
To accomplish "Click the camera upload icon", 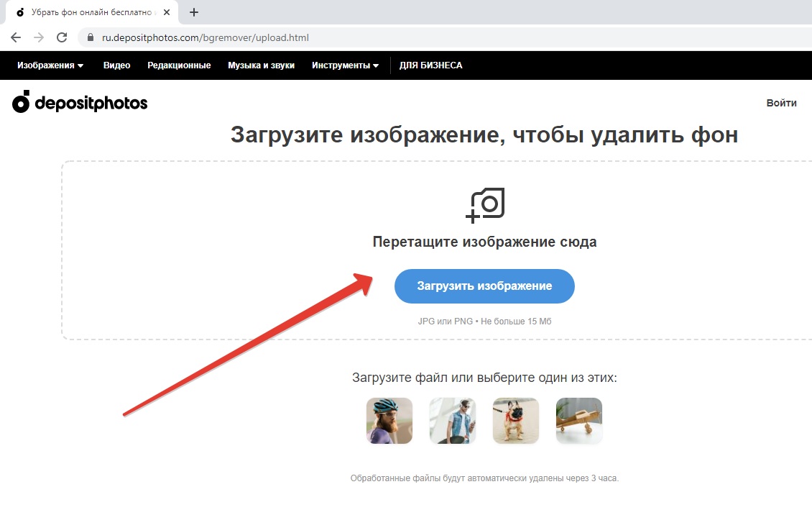I will click(x=485, y=204).
